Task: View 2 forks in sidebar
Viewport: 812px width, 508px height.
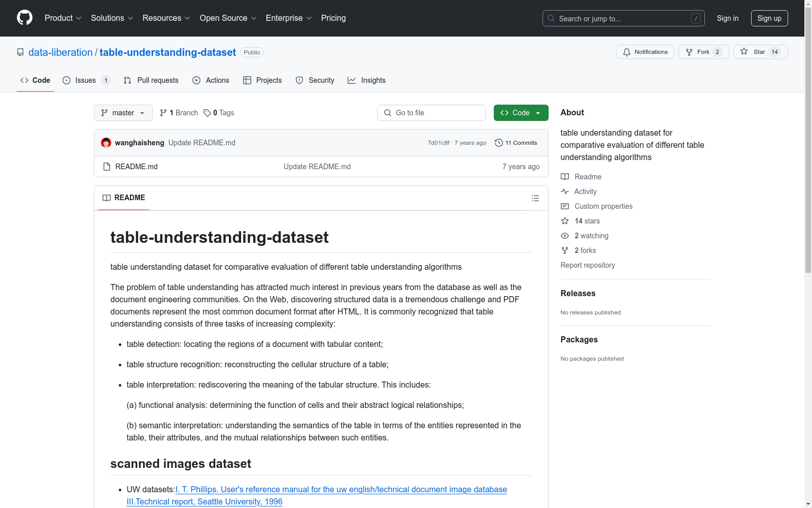Action: tap(579, 250)
